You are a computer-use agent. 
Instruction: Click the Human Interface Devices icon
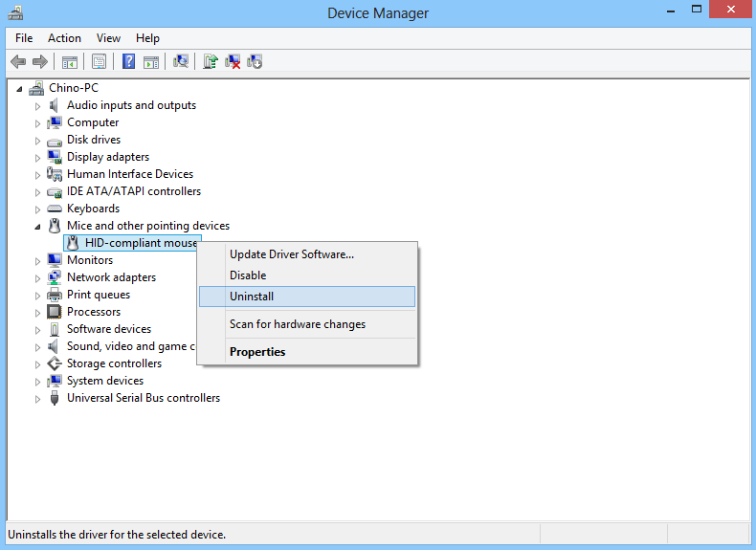pyautogui.click(x=55, y=174)
